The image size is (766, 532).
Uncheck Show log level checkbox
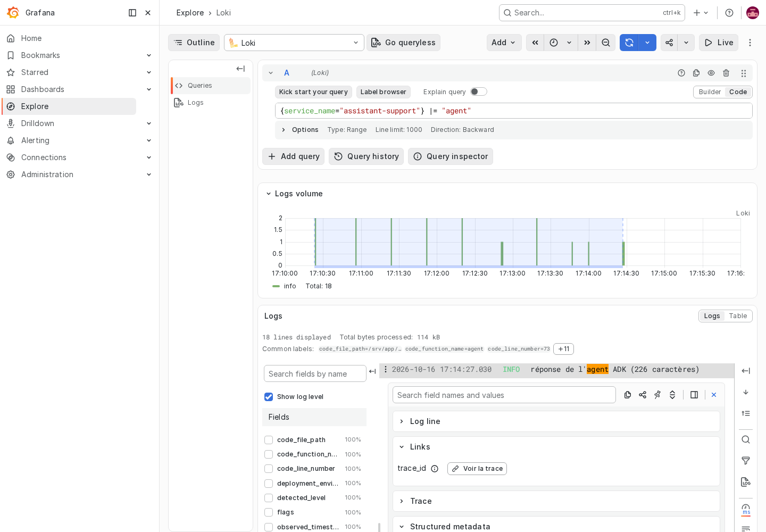pos(269,397)
